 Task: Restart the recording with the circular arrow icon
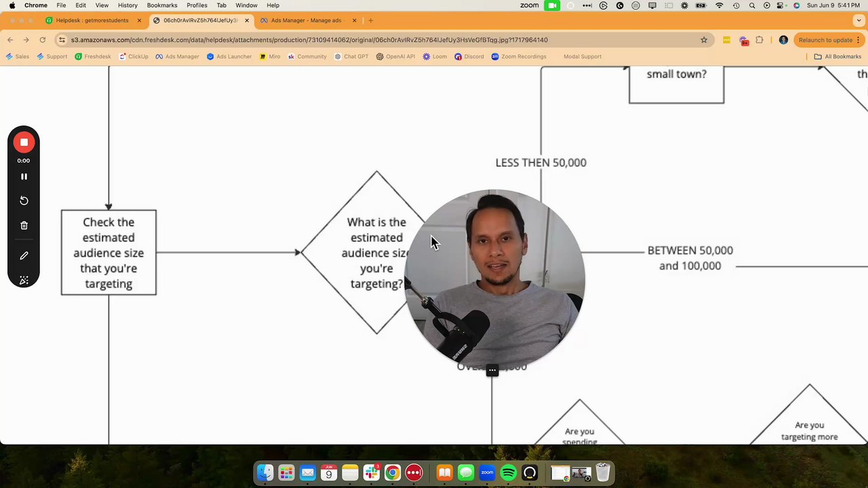click(24, 201)
